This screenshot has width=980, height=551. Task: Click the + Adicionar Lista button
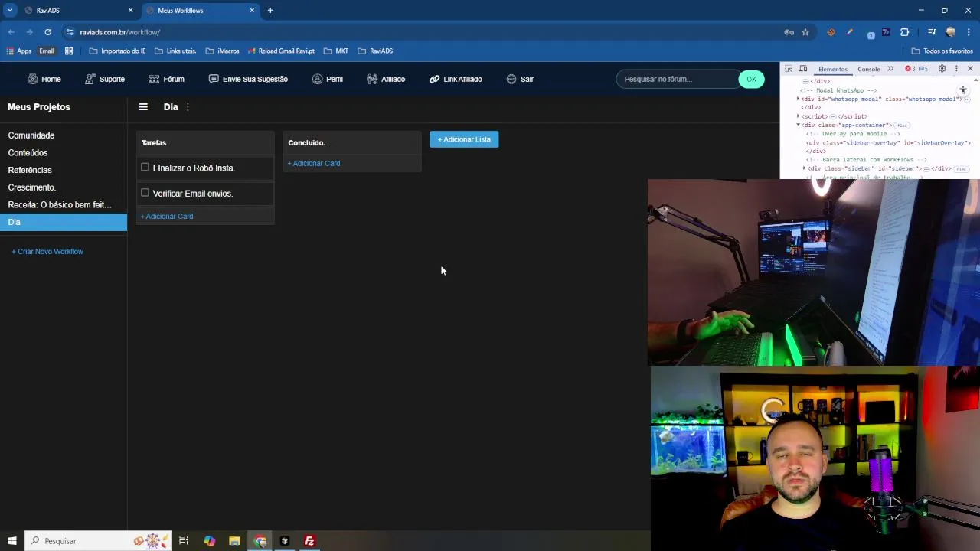(x=464, y=139)
